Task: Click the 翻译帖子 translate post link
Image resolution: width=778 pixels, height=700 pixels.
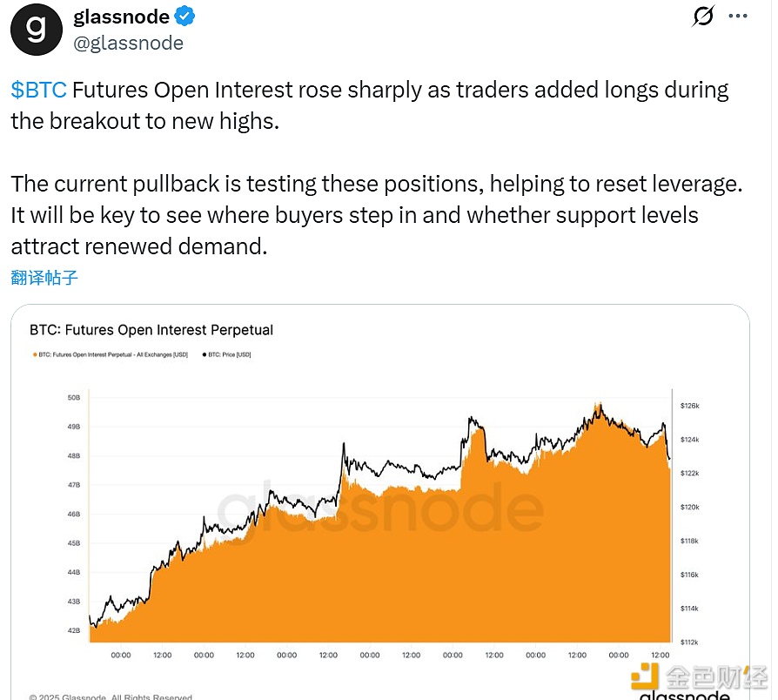Action: tap(44, 278)
